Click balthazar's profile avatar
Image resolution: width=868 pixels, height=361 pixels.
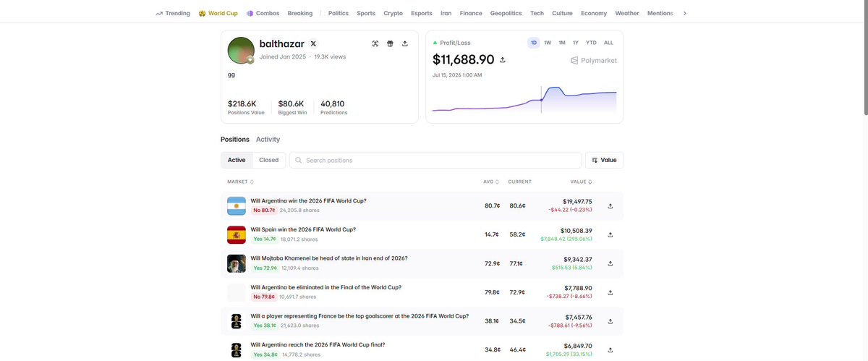point(241,51)
